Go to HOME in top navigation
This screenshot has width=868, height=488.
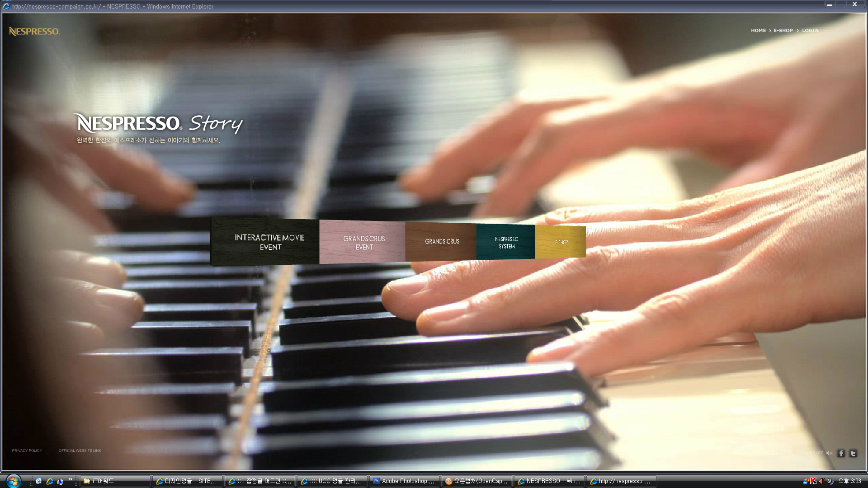coord(758,31)
